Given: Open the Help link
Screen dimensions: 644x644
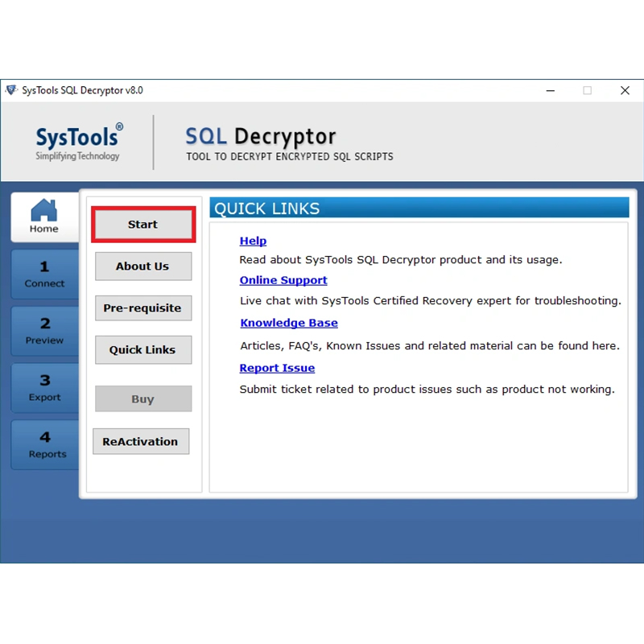Looking at the screenshot, I should point(253,241).
